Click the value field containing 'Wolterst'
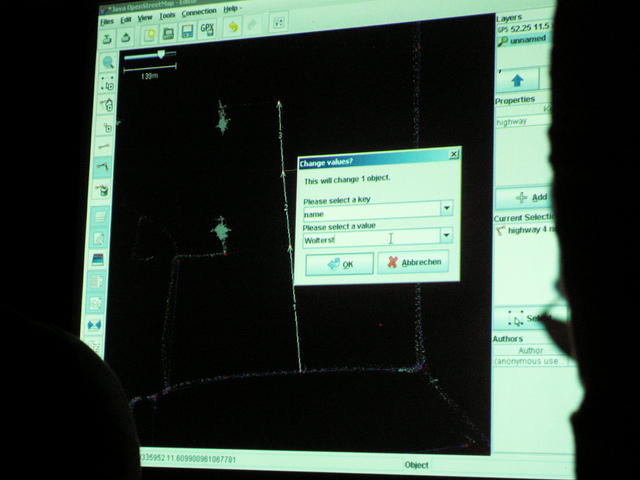Screen dimensions: 640x480 pyautogui.click(x=371, y=238)
